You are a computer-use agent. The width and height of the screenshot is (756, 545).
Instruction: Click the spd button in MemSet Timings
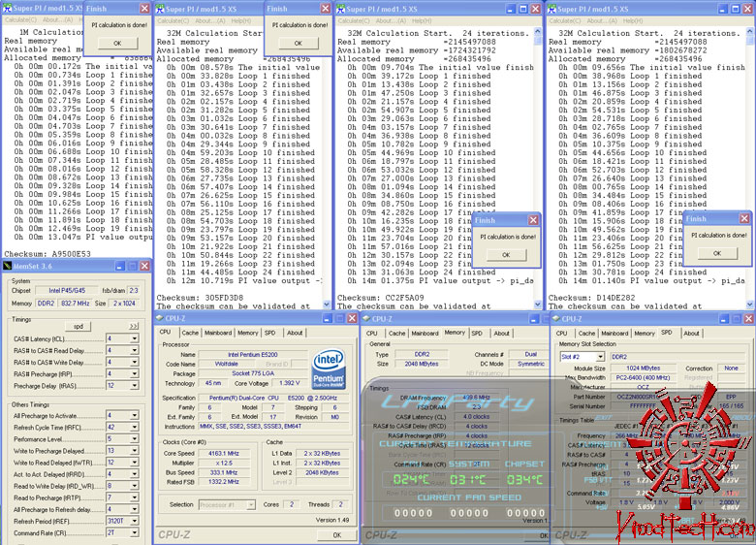tap(79, 327)
